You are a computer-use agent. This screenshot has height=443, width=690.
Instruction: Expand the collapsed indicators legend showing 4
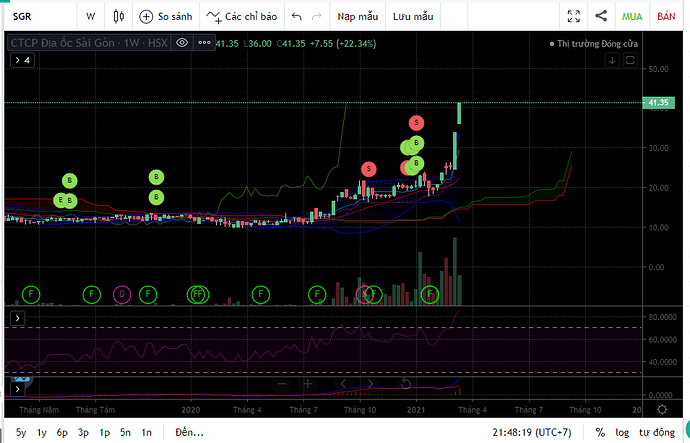[x=22, y=60]
